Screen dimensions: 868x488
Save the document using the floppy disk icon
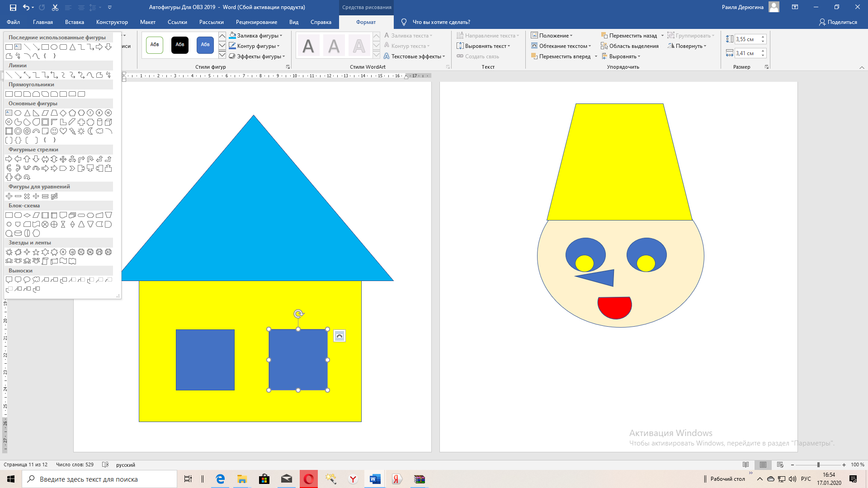click(13, 7)
